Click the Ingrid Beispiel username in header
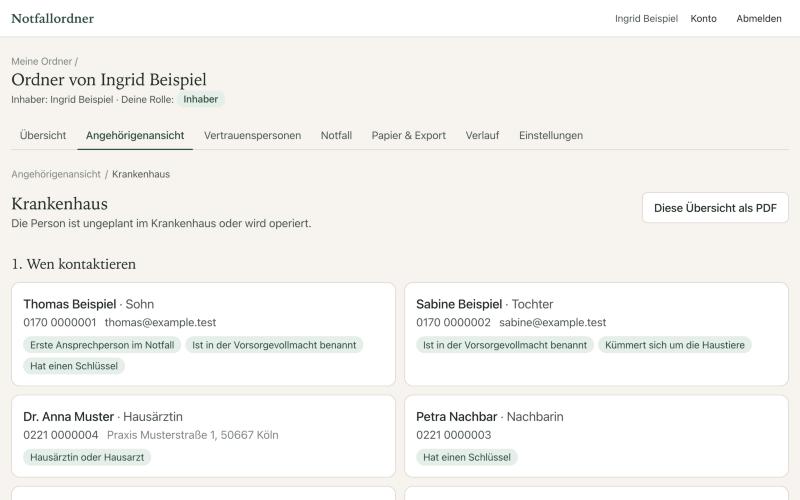800x500 pixels. click(x=646, y=18)
